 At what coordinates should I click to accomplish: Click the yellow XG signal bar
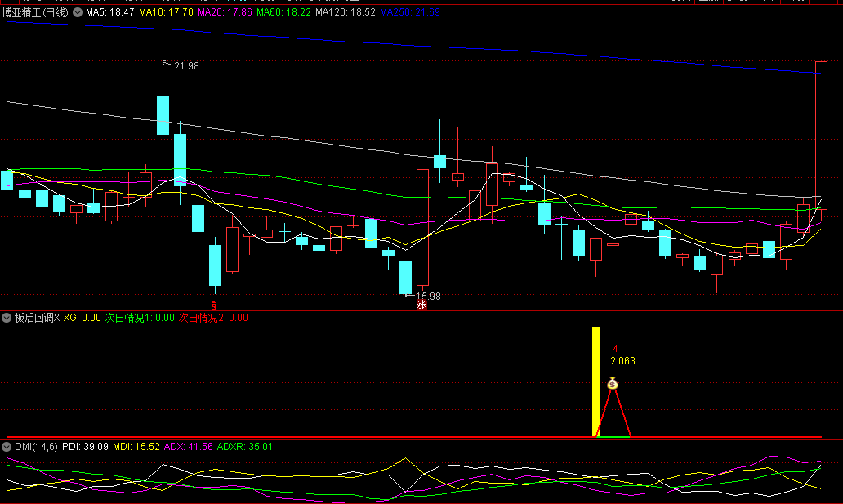click(x=595, y=382)
